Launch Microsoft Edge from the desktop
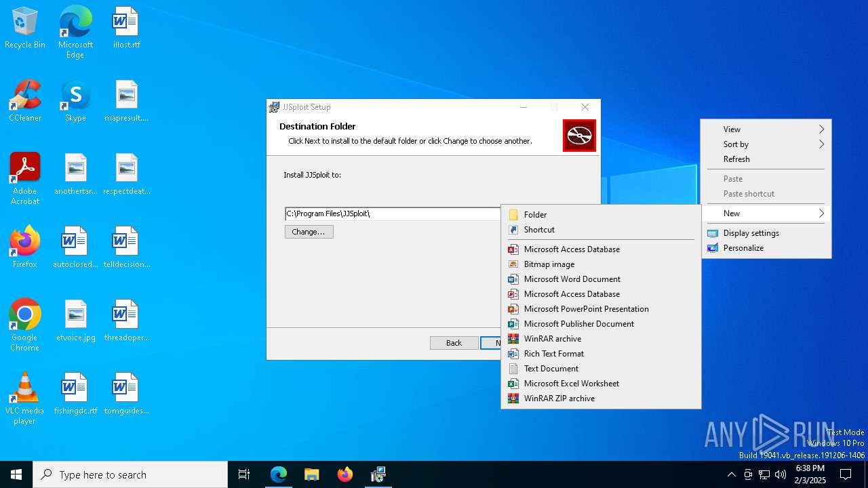Viewport: 868px width, 488px height. coord(75,33)
